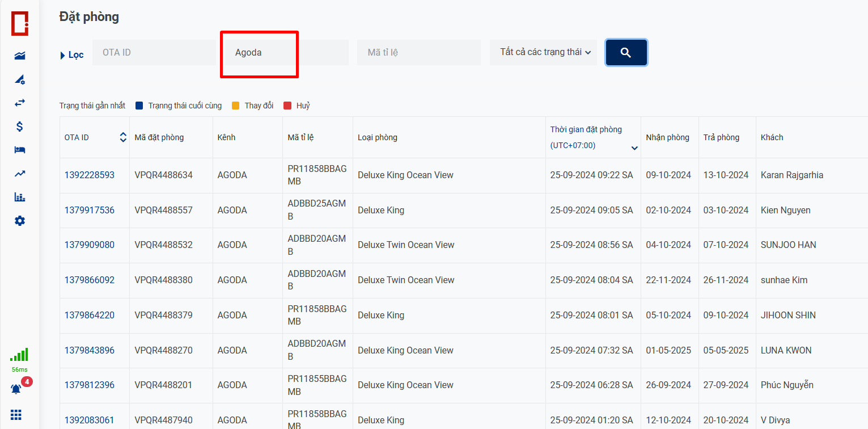Open the Tất cả các trạng thái dropdown
The image size is (868, 429).
pyautogui.click(x=543, y=52)
